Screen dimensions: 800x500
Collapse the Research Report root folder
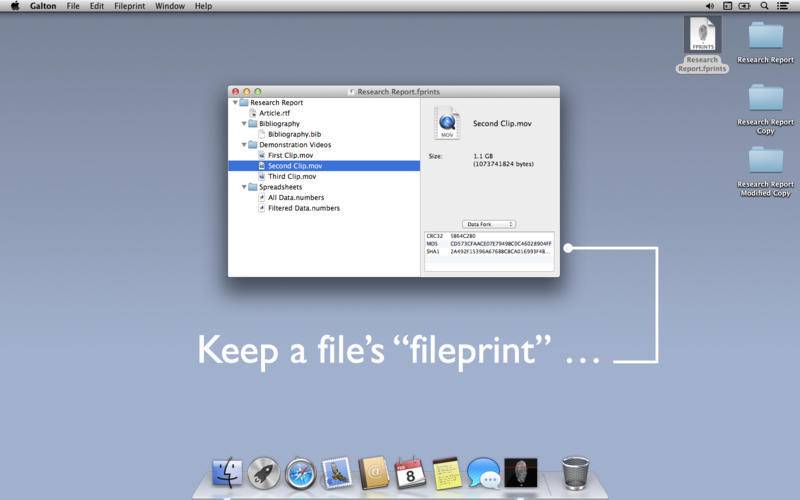click(x=235, y=103)
